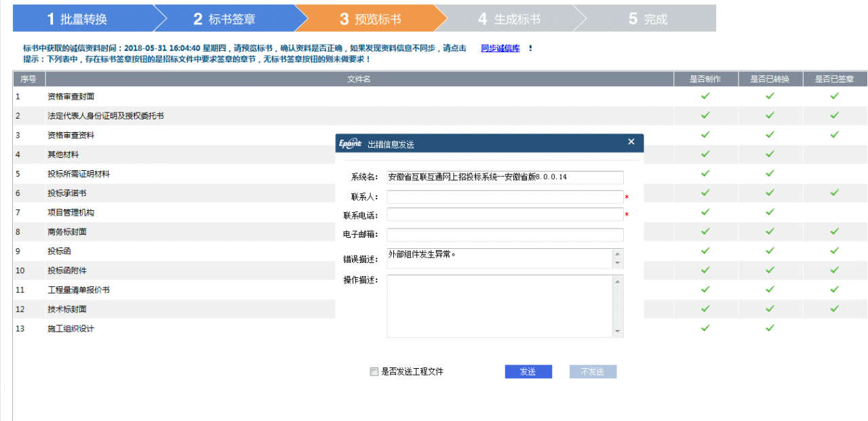Viewport: 868px width, 421px height.
Task: Open the 同步诚信库 link
Action: [x=500, y=48]
